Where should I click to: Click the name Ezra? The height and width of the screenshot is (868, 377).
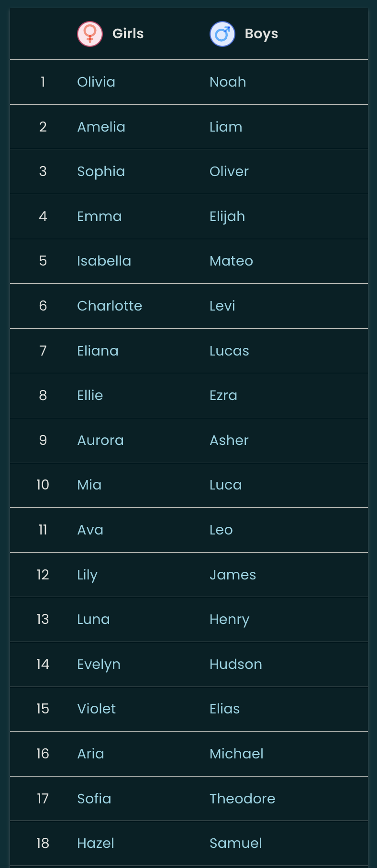pyautogui.click(x=223, y=396)
